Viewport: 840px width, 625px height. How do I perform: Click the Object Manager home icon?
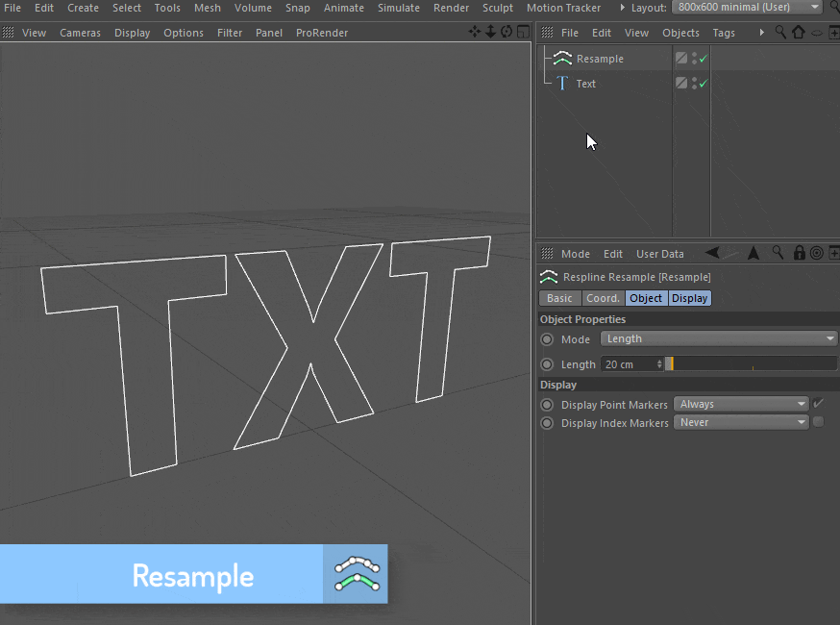798,32
